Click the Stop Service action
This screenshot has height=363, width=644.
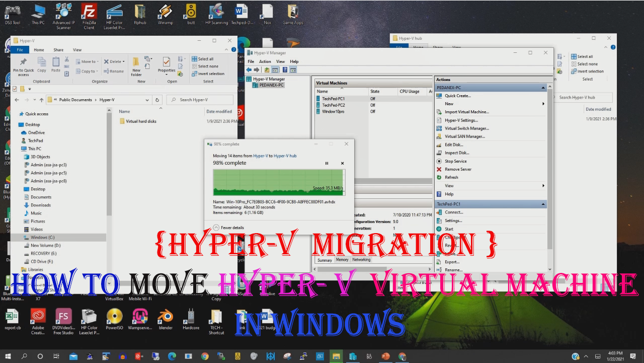pos(455,161)
